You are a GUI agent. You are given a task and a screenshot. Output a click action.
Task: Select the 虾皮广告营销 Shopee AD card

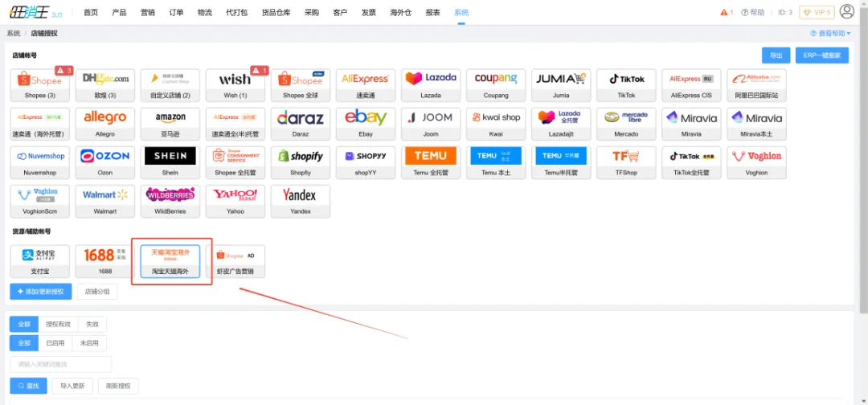coord(235,261)
